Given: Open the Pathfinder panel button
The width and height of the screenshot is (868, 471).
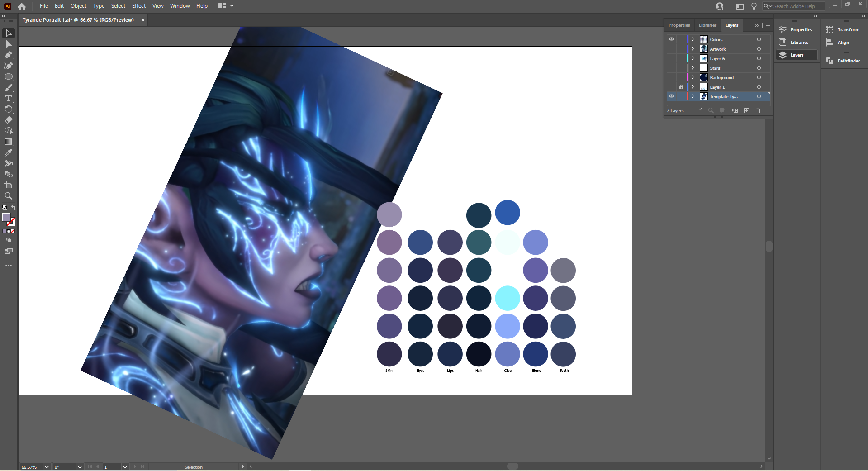Looking at the screenshot, I should click(843, 61).
